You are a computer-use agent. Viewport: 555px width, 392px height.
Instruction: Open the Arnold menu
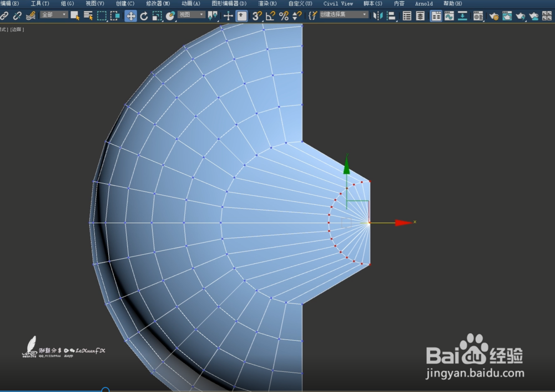423,3
